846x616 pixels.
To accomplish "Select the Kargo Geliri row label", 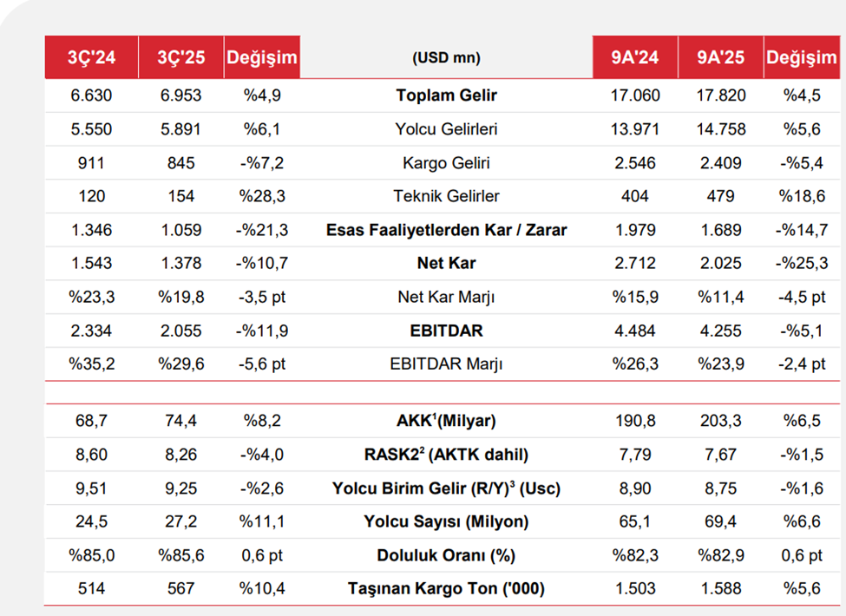I will click(x=446, y=163).
